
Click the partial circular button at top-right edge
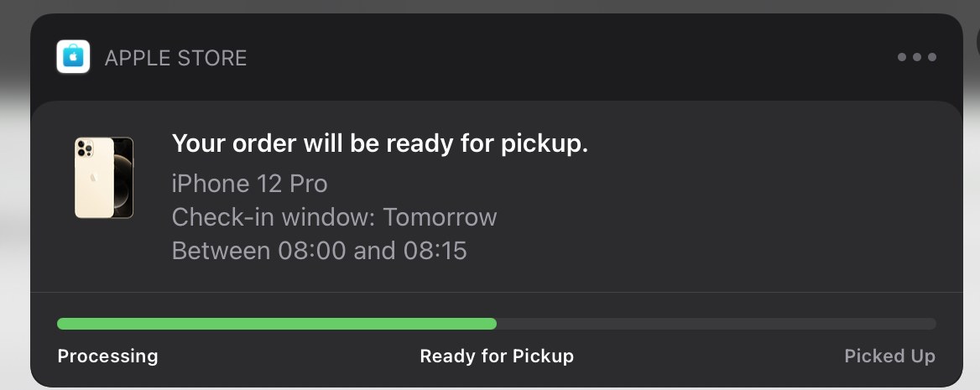(x=977, y=40)
